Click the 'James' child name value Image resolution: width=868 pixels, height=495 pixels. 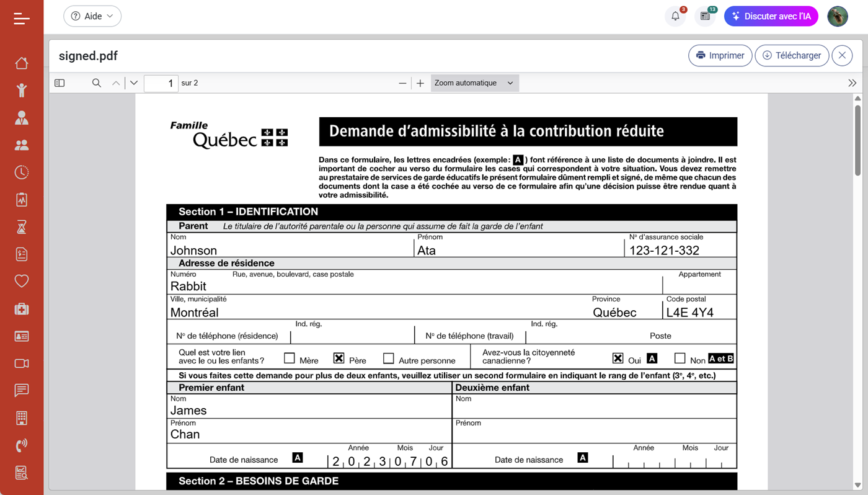[188, 411]
